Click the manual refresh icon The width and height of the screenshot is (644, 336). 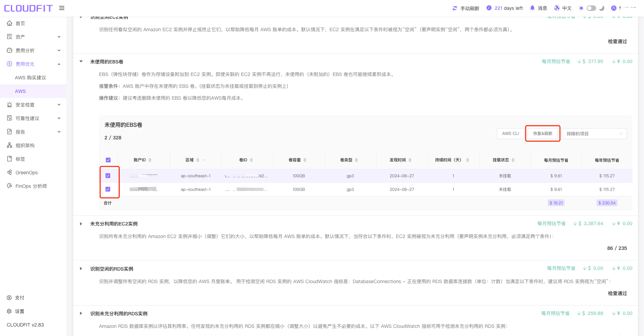click(455, 8)
